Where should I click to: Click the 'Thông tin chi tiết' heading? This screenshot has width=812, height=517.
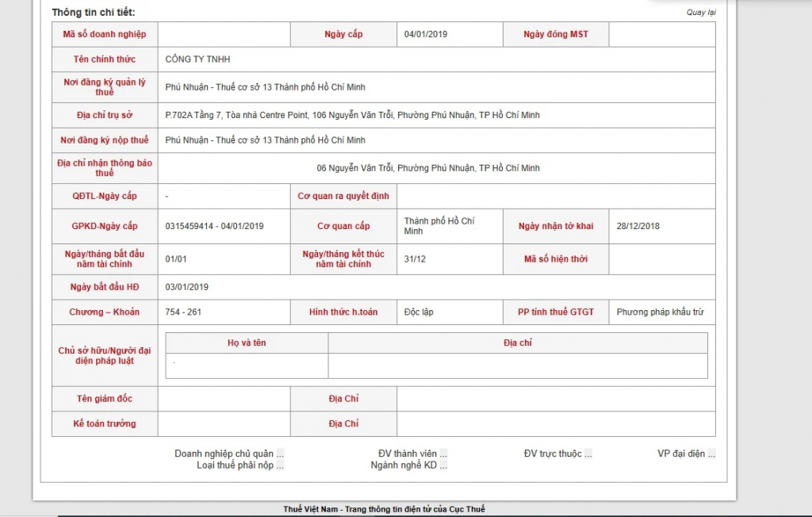pos(93,13)
